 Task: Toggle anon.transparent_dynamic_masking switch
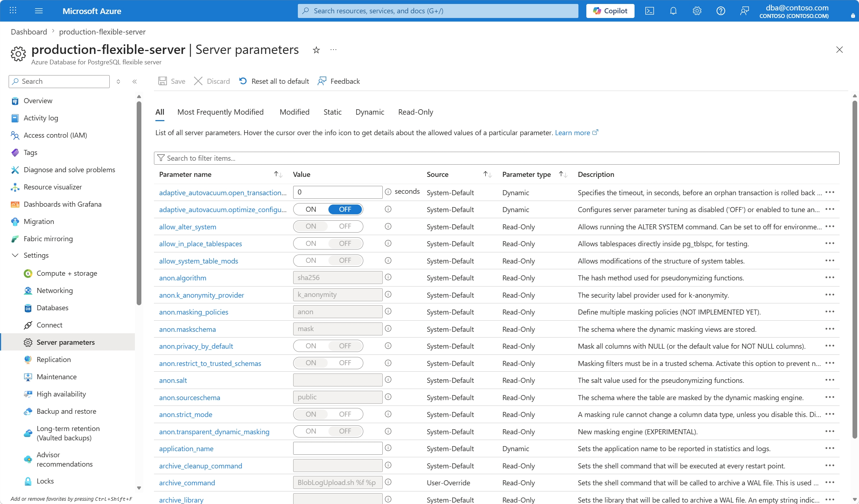pyautogui.click(x=328, y=431)
